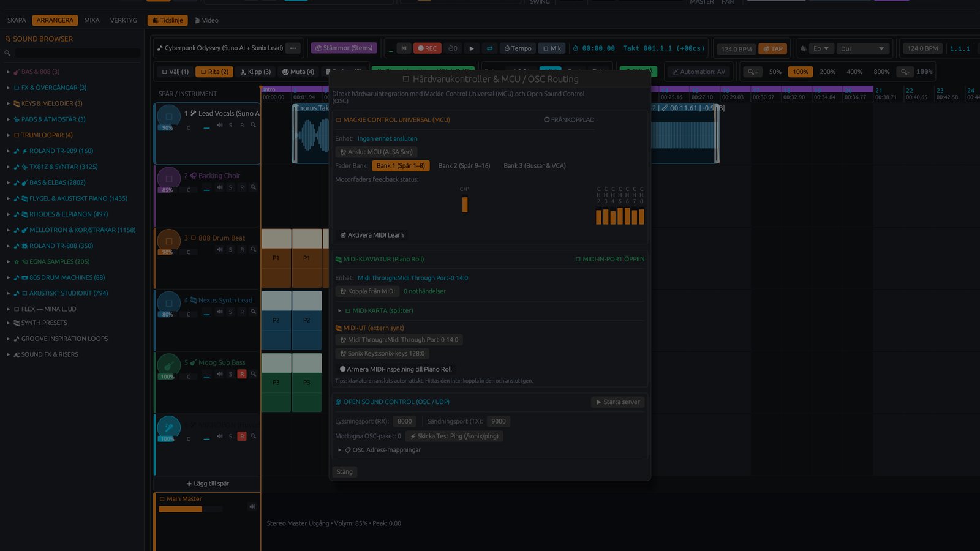Screen dimensions: 980x551
Task: Toggle record arm on Moog Sub Bass track
Action: point(242,374)
